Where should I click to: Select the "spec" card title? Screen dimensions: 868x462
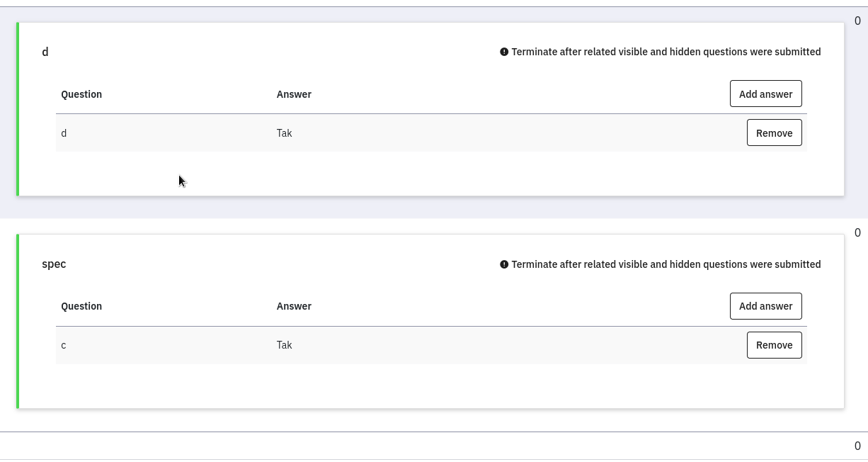tap(54, 264)
